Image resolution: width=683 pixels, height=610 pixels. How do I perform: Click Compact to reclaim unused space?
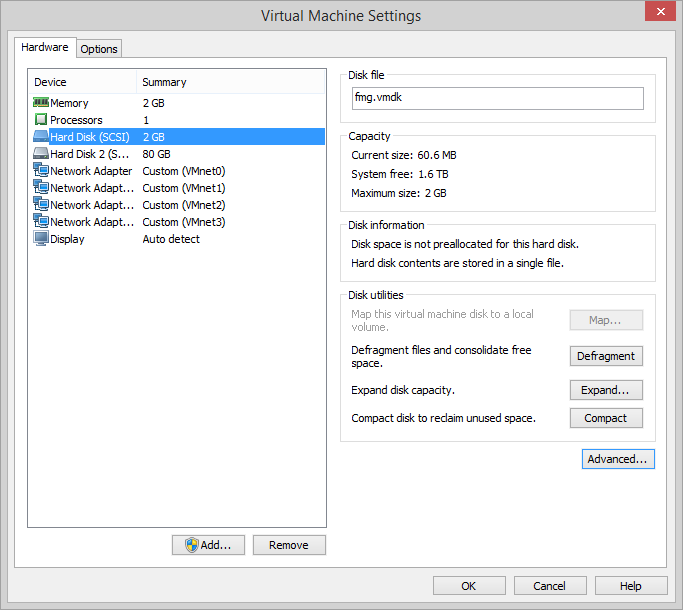point(606,418)
